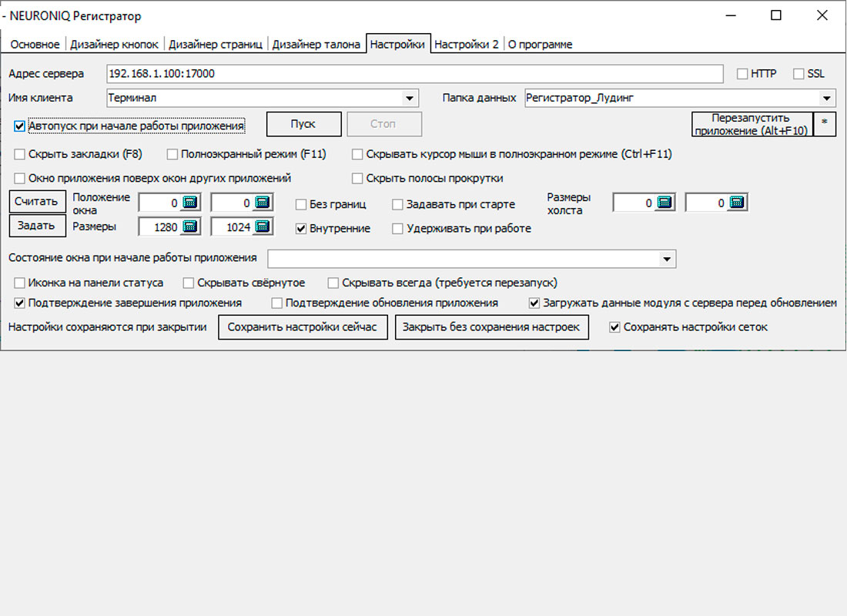The image size is (847, 616).
Task: Go to the 'Настройки 2' tab
Action: [467, 45]
